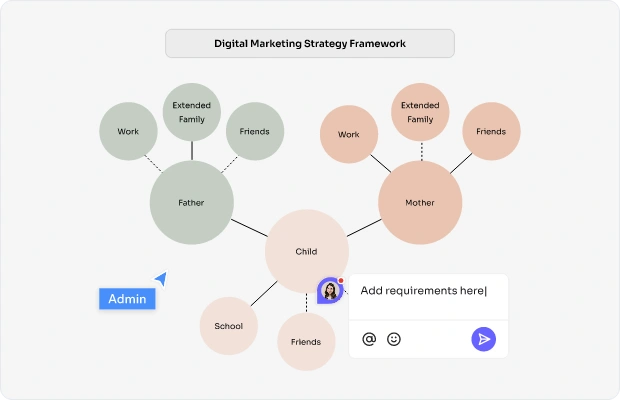Select the Father node circle
Image resolution: width=620 pixels, height=400 pixels.
click(191, 202)
